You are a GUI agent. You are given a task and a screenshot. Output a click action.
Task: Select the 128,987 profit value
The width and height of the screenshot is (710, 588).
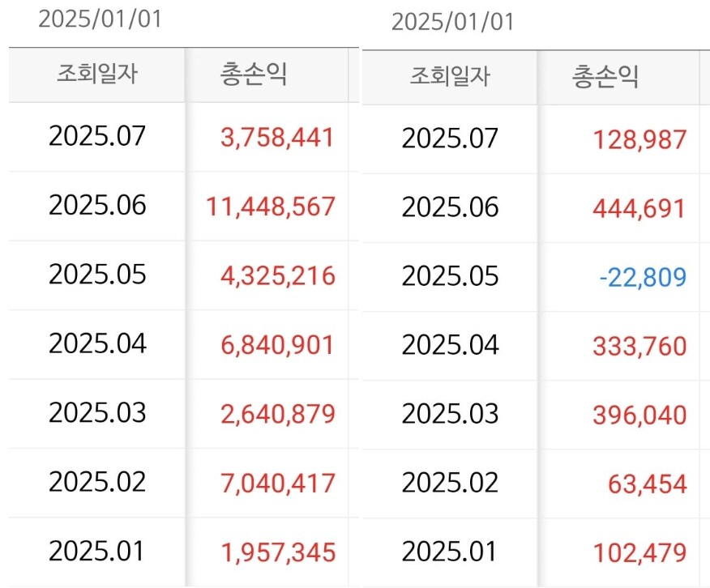[x=639, y=139]
